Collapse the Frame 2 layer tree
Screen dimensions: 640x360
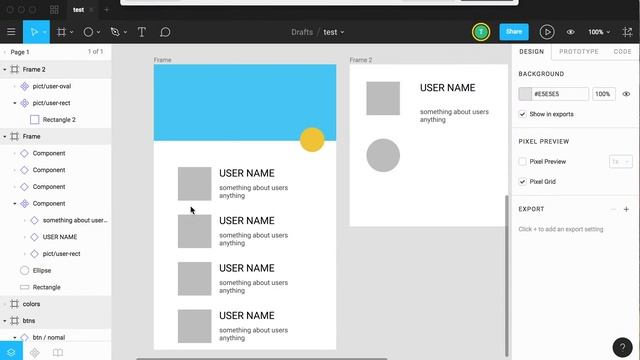coord(5,69)
